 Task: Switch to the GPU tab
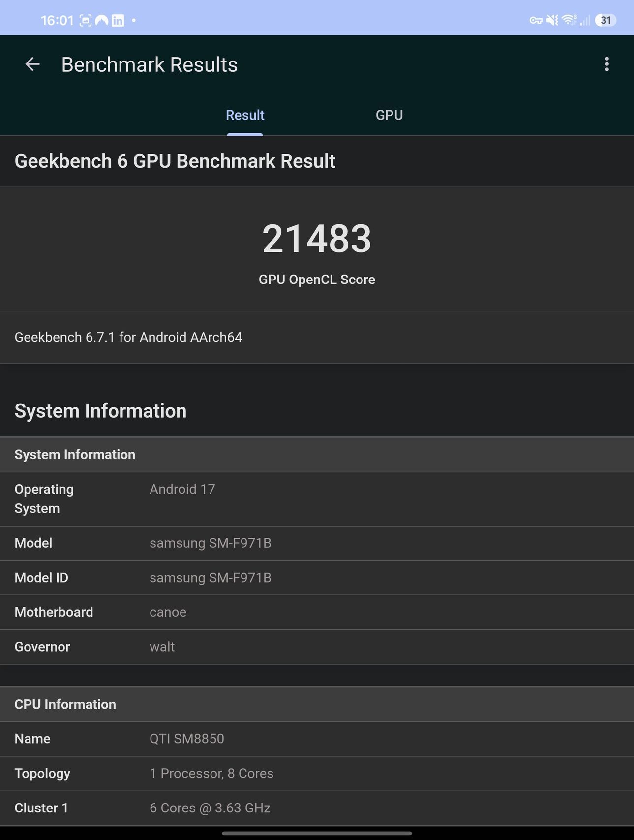coord(389,115)
